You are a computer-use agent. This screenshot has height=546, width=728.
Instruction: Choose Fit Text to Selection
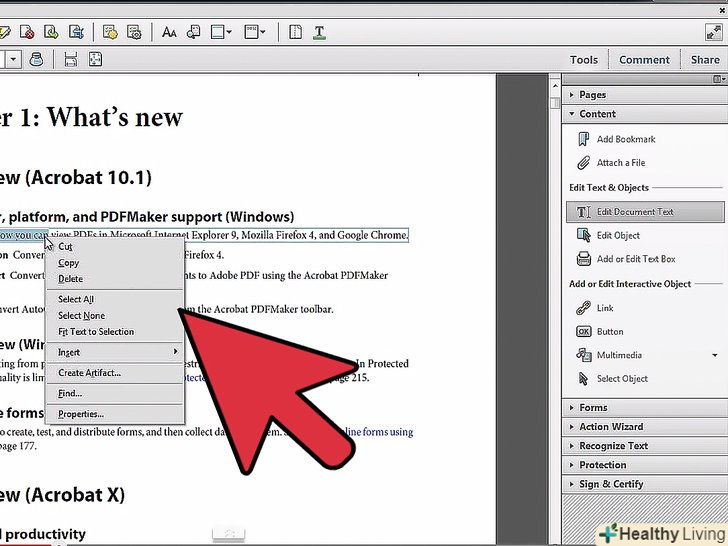coord(115,332)
